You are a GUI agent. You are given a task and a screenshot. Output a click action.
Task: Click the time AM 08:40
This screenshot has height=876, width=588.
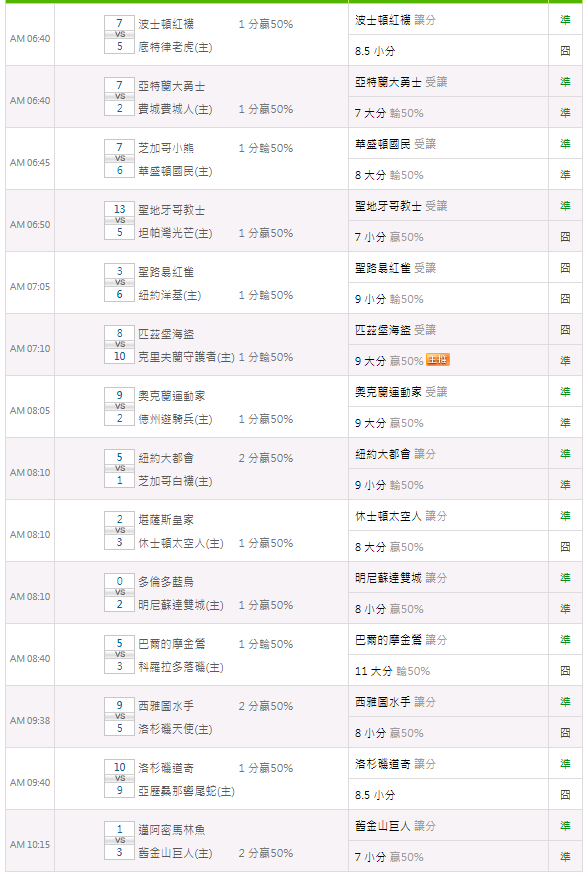coord(30,659)
